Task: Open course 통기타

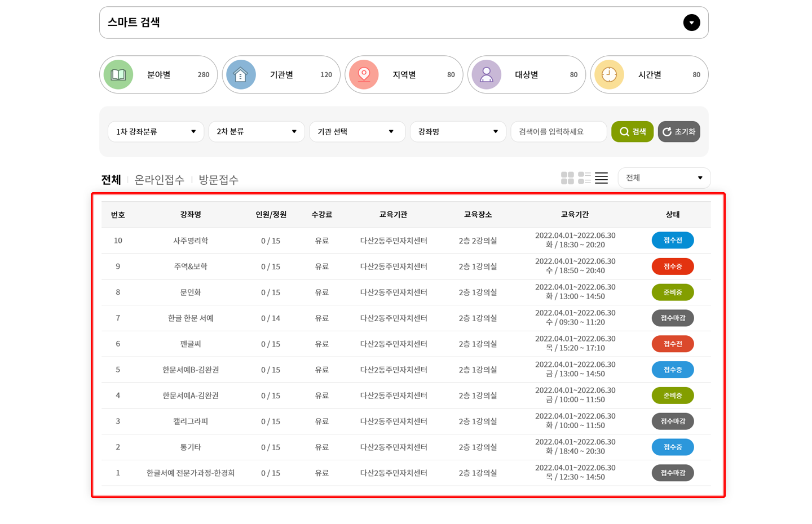Action: [191, 447]
